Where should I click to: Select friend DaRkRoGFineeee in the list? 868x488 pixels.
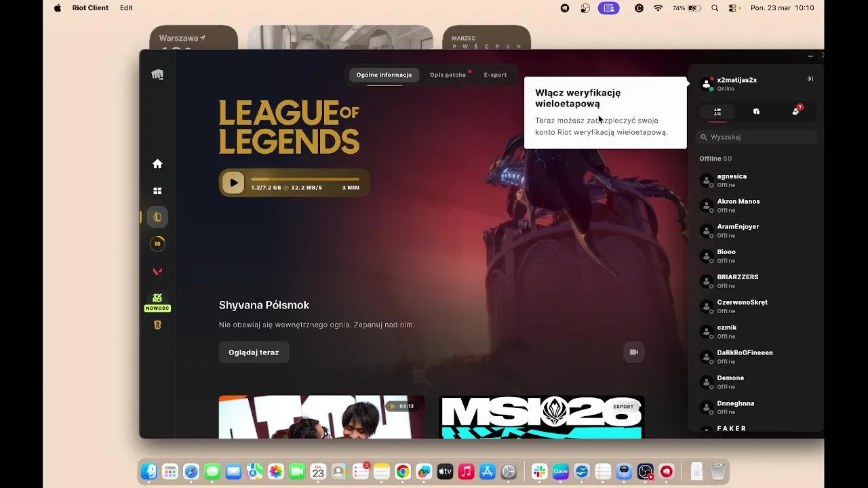[x=757, y=357]
